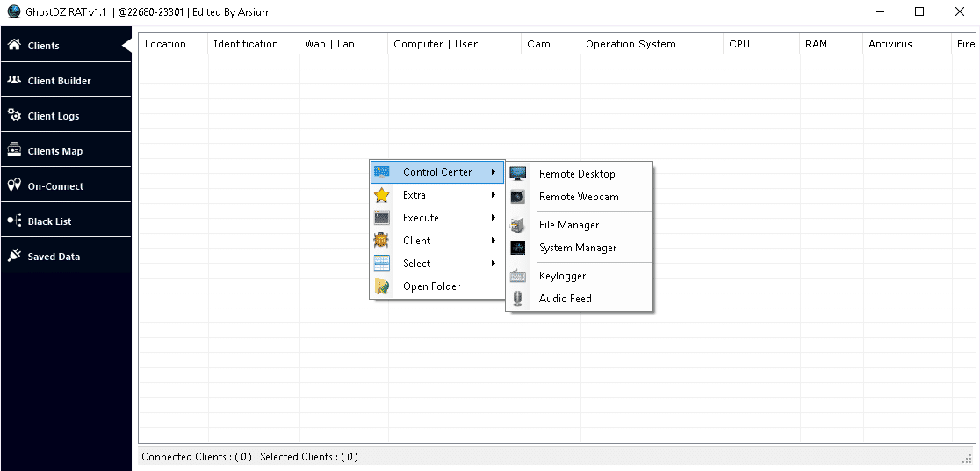Click the Wan | Lan column header
Screen dimensions: 980x471
[x=343, y=44]
